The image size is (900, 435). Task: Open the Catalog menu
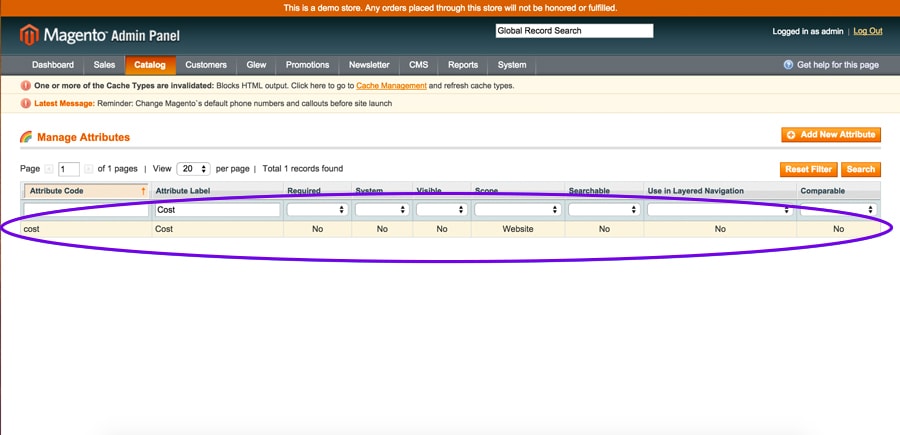pos(150,65)
